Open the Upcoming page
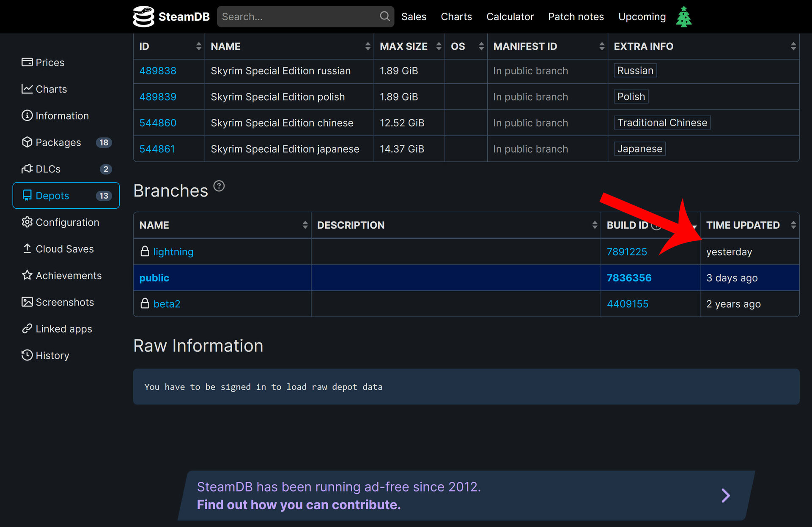The width and height of the screenshot is (812, 527). tap(642, 16)
